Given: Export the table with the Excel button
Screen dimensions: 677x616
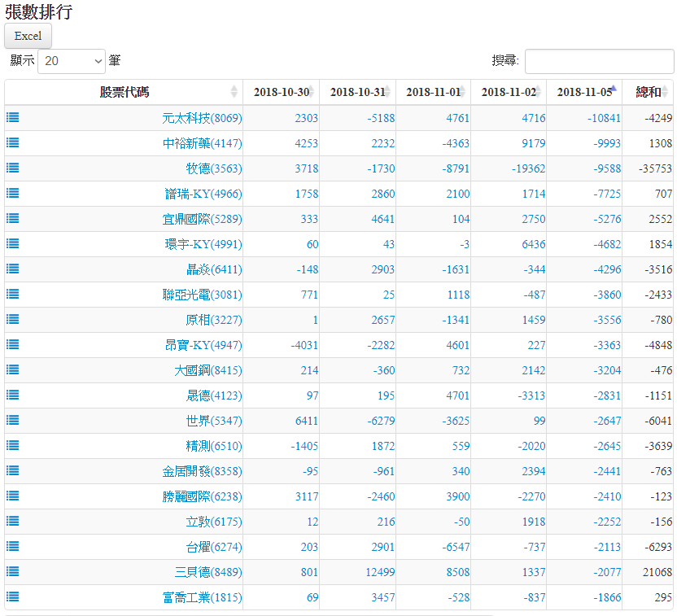Looking at the screenshot, I should click(28, 36).
